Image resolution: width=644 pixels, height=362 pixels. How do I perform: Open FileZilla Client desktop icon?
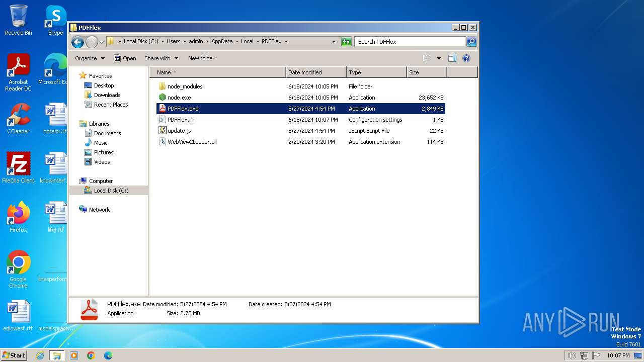pos(18,168)
